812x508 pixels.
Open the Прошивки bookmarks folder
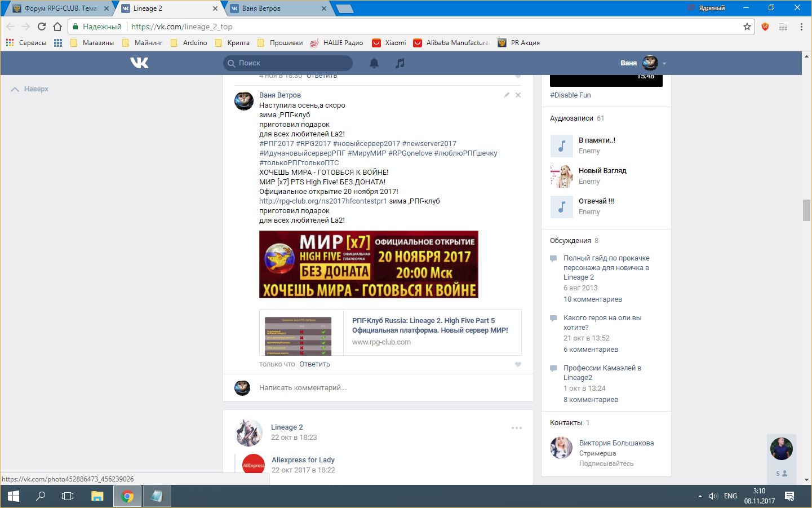coord(280,43)
